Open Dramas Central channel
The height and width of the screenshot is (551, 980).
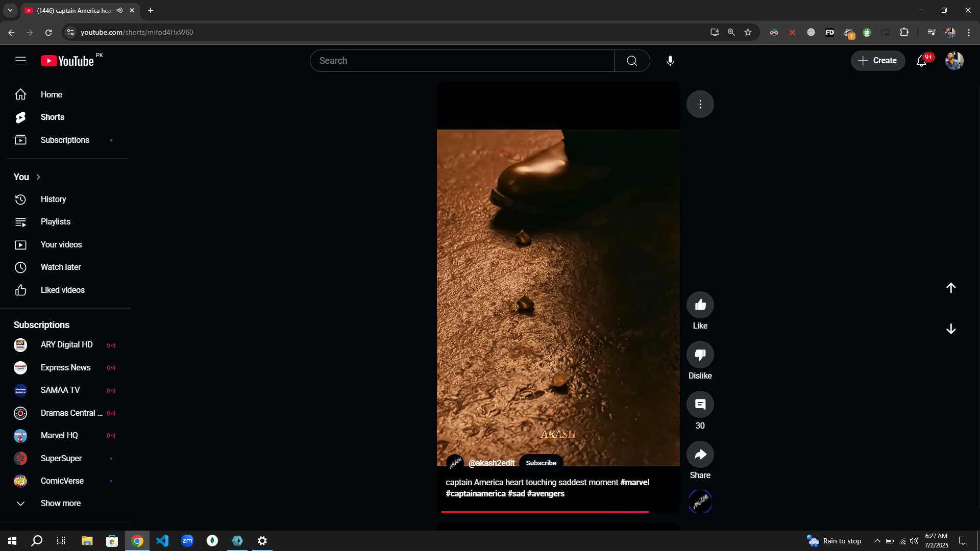65,413
